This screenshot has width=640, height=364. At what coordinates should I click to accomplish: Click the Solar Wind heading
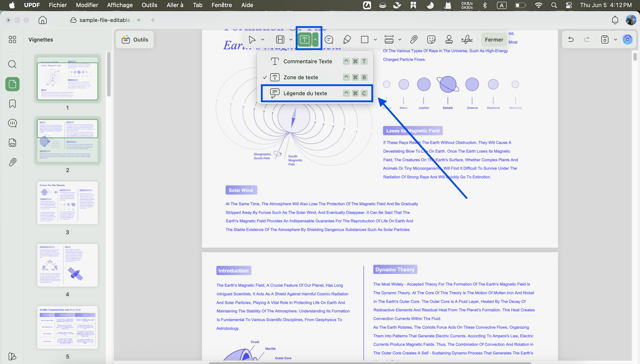tap(241, 190)
